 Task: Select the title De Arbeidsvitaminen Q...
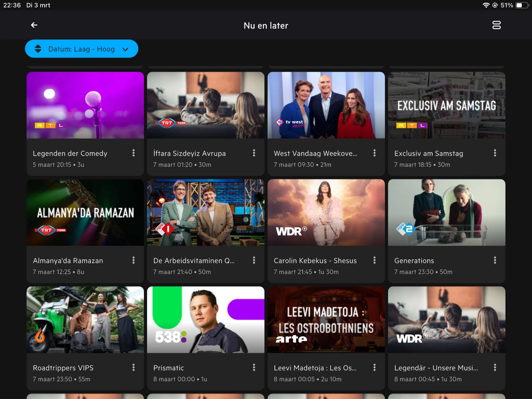[194, 261]
